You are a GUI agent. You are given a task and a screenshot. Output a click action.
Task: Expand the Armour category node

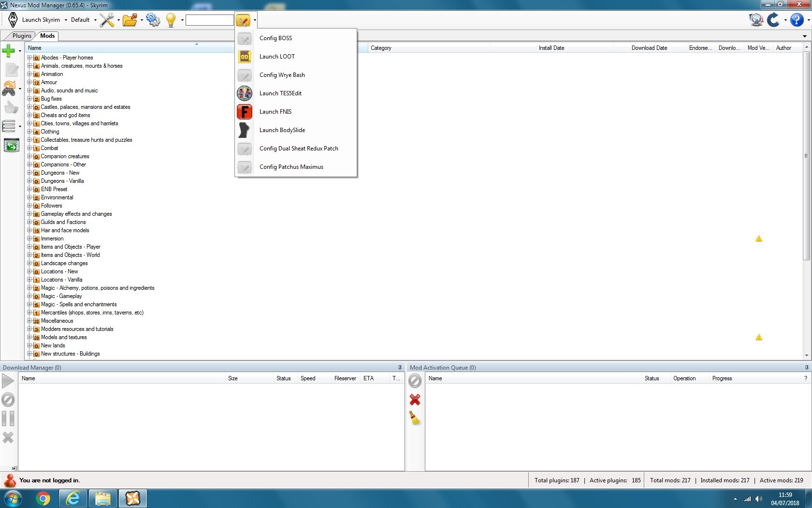pos(29,82)
